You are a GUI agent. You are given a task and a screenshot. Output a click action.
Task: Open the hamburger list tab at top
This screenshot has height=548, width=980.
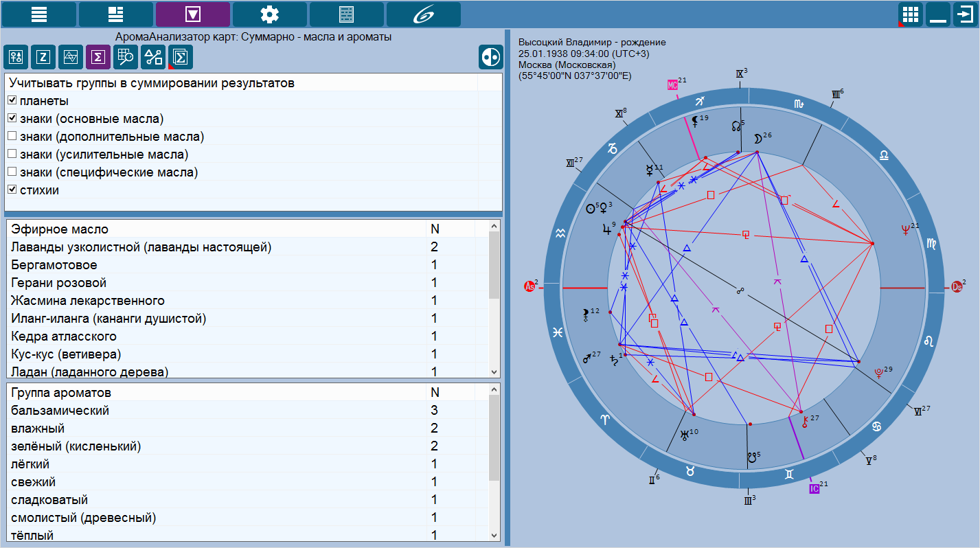tap(38, 14)
